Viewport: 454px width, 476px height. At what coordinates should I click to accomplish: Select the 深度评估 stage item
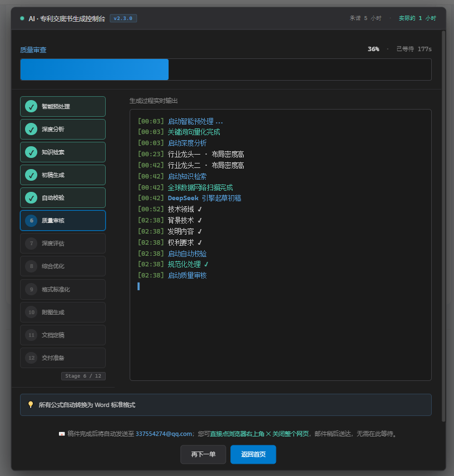[x=63, y=244]
